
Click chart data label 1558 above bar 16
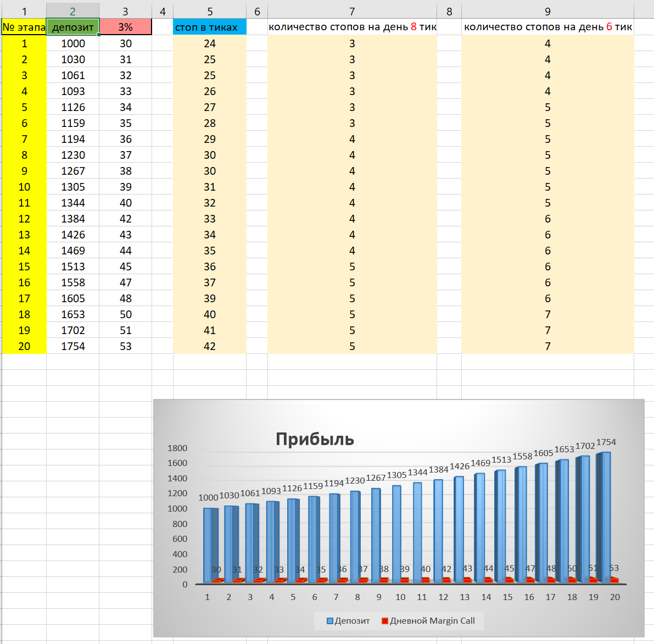click(x=522, y=456)
